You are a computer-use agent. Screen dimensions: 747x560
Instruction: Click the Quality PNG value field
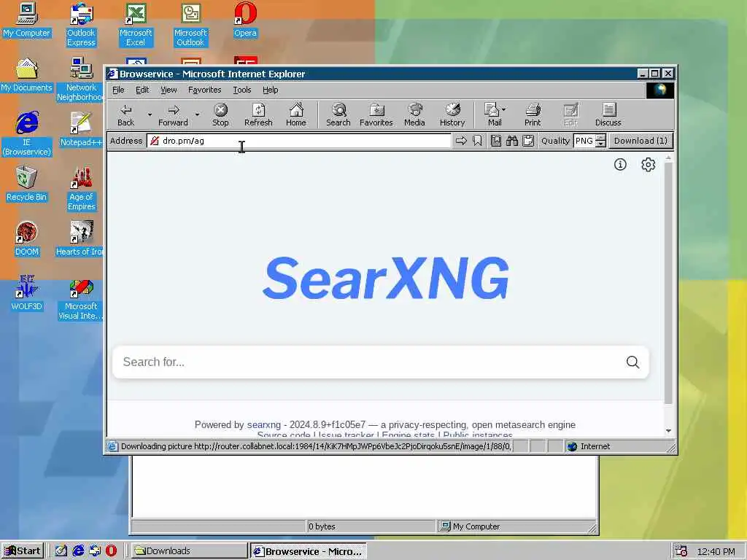click(x=584, y=141)
